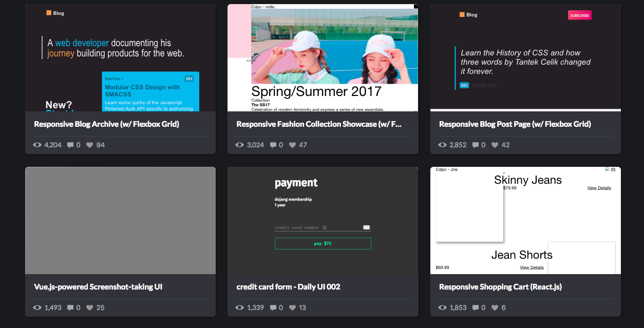Screen dimensions: 644x328
Task: Click views eye icon on credit card form
Action: coord(239,308)
